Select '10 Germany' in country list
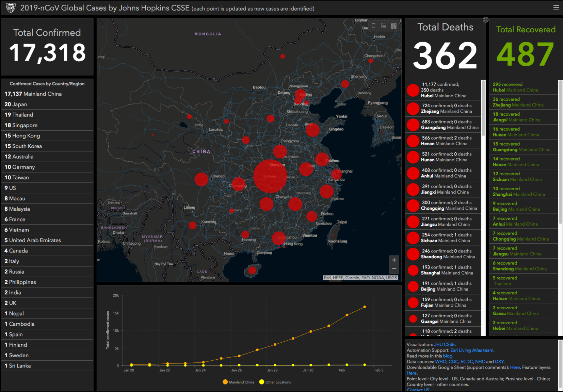Image resolution: width=563 pixels, height=392 pixels. tap(47, 167)
